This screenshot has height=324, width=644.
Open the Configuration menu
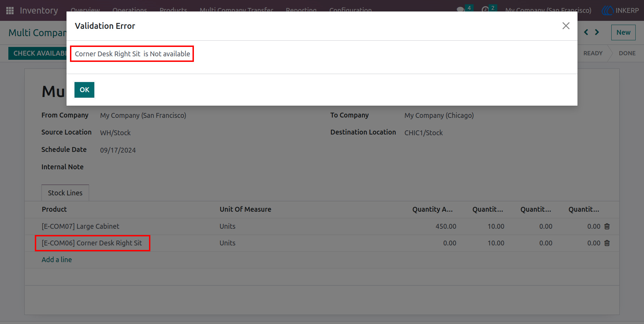[x=350, y=10]
